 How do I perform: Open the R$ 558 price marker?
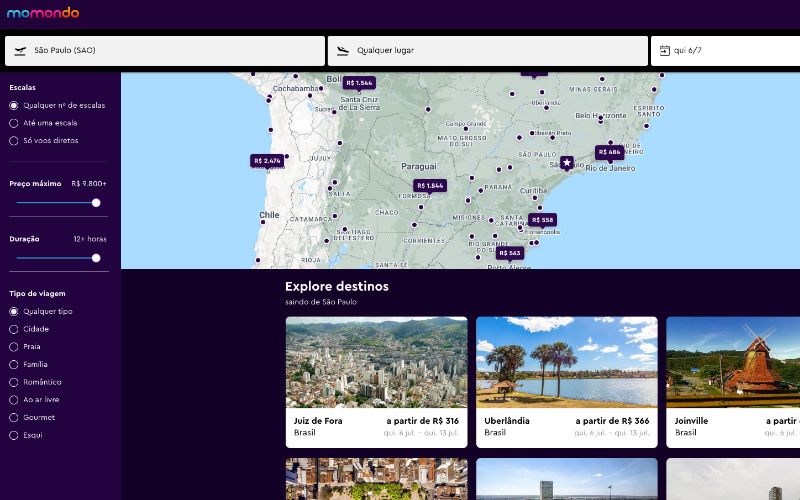[x=542, y=220]
